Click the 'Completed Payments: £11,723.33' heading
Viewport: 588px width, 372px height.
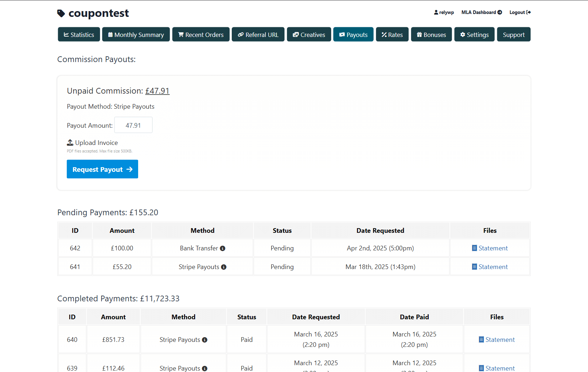pyautogui.click(x=118, y=298)
